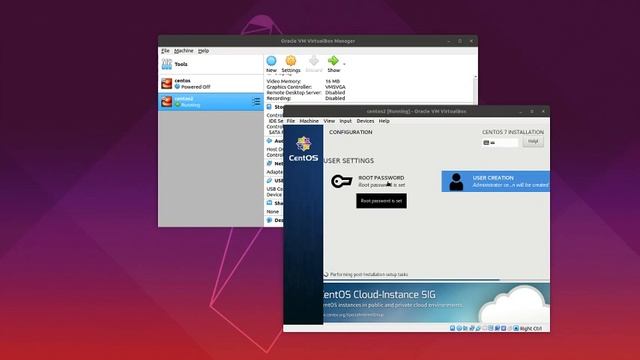Image resolution: width=640 pixels, height=360 pixels.
Task: Click host key capture indicator icon
Action: click(x=516, y=328)
